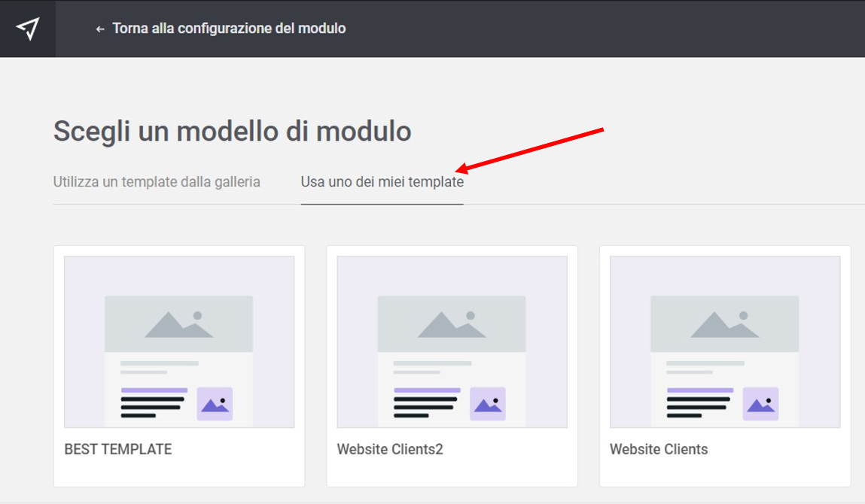Viewport: 865px width, 504px height.
Task: Click the Website Clients title text
Action: click(659, 449)
